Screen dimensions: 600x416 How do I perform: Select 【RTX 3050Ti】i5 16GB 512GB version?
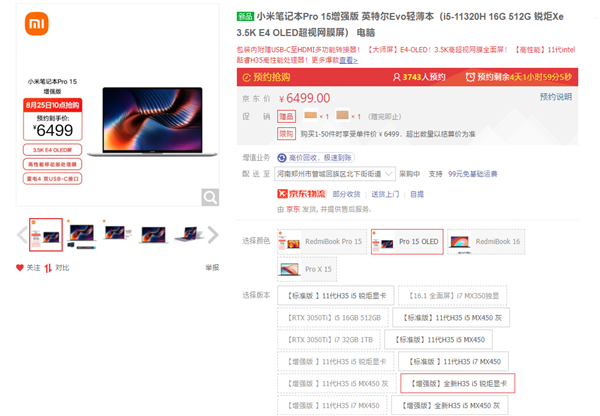pos(333,318)
